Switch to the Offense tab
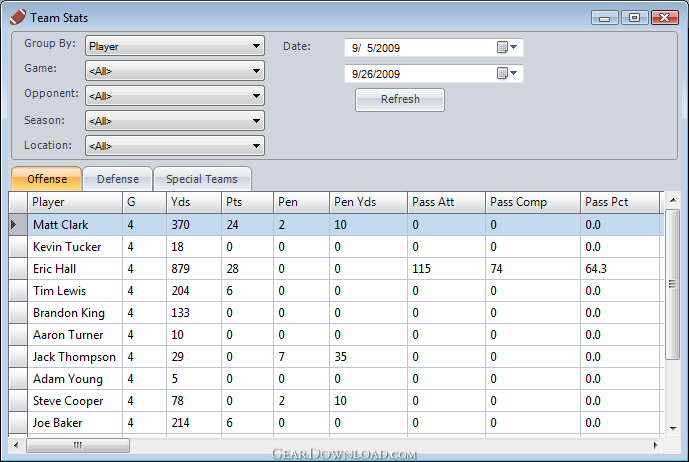689x462 pixels. point(47,179)
